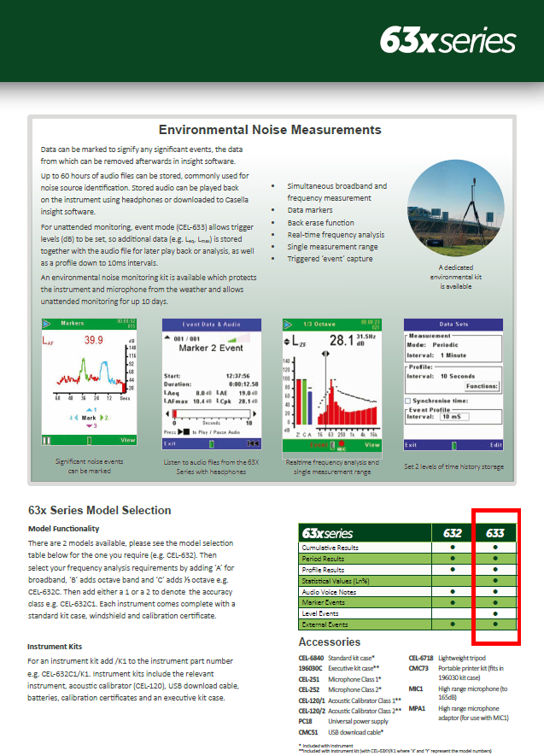This screenshot has height=756, width=544.
Task: Click the battery icon in Data Sets footer
Action: click(x=453, y=445)
